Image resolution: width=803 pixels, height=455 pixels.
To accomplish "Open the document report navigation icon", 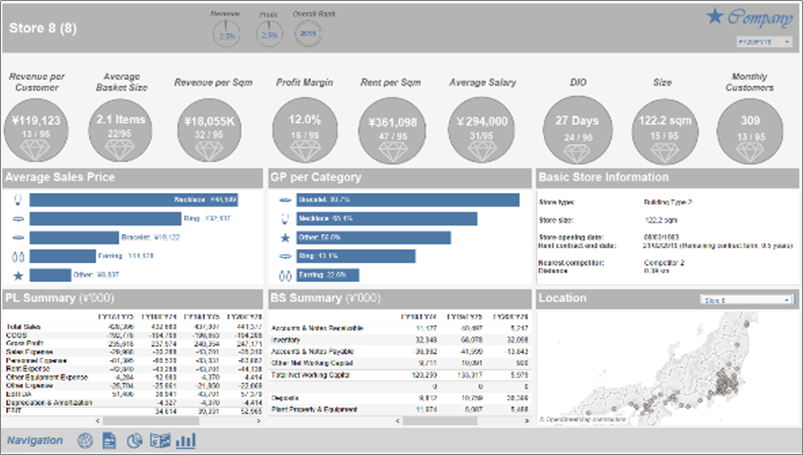I will pos(110,440).
